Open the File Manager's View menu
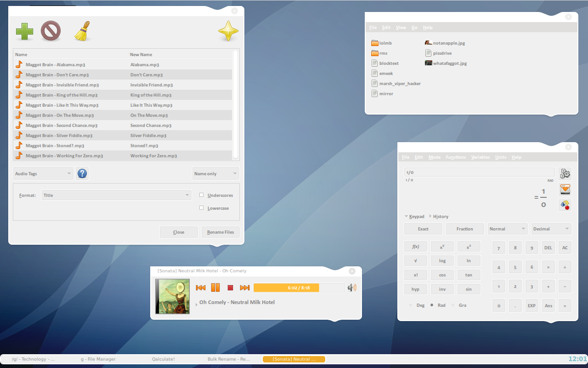This screenshot has height=368, width=588. [x=401, y=28]
